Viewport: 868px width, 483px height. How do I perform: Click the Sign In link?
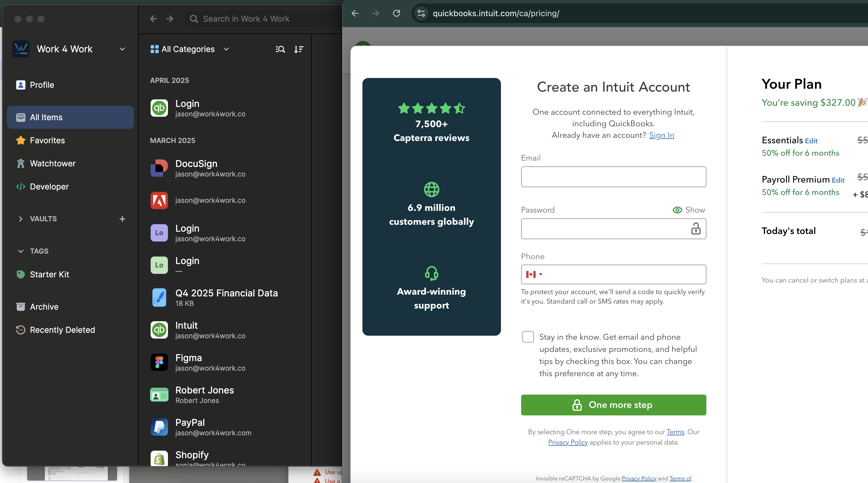pos(661,135)
